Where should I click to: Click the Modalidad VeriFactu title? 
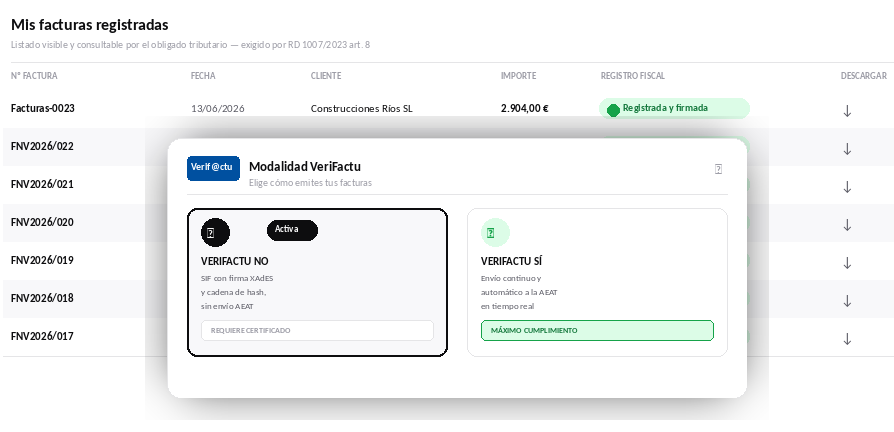[x=305, y=166]
